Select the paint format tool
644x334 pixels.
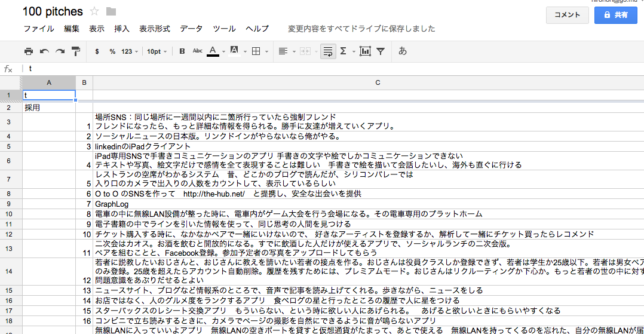pyautogui.click(x=76, y=51)
